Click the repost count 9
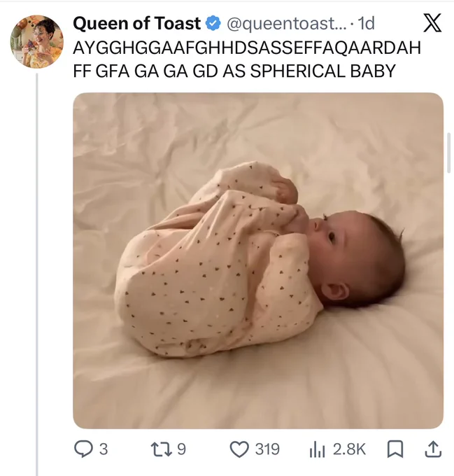 click(181, 449)
